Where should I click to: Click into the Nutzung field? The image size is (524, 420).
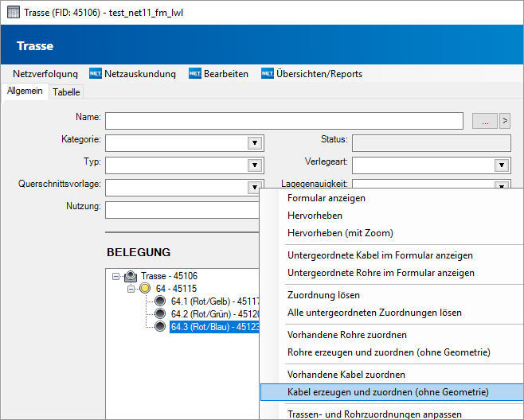click(182, 210)
